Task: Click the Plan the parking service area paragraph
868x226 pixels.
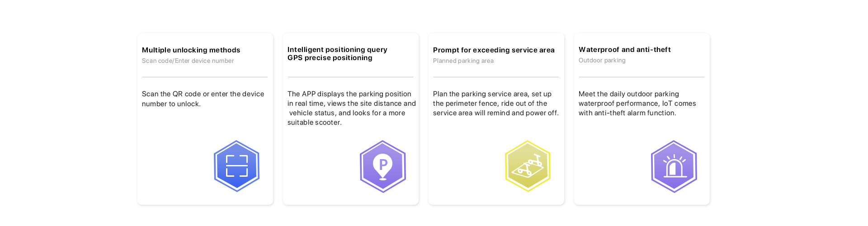Action: [x=496, y=104]
